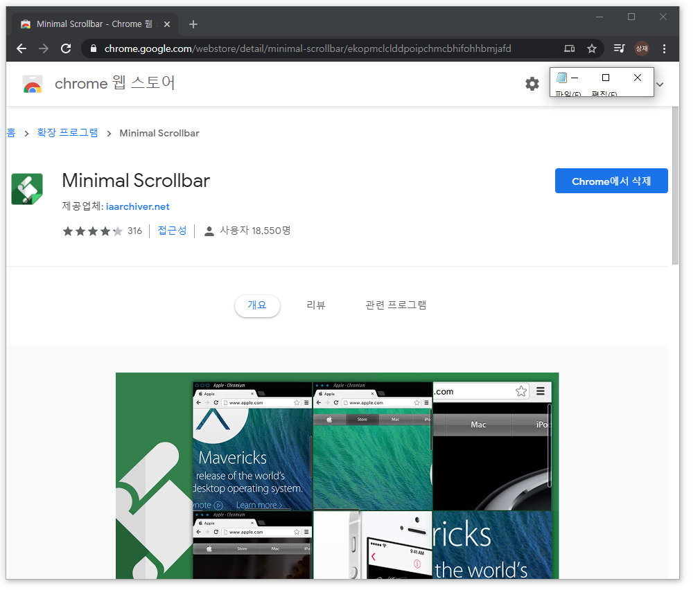Image resolution: width=700 pixels, height=590 pixels.
Task: Minimize the Chrome window
Action: pyautogui.click(x=600, y=17)
